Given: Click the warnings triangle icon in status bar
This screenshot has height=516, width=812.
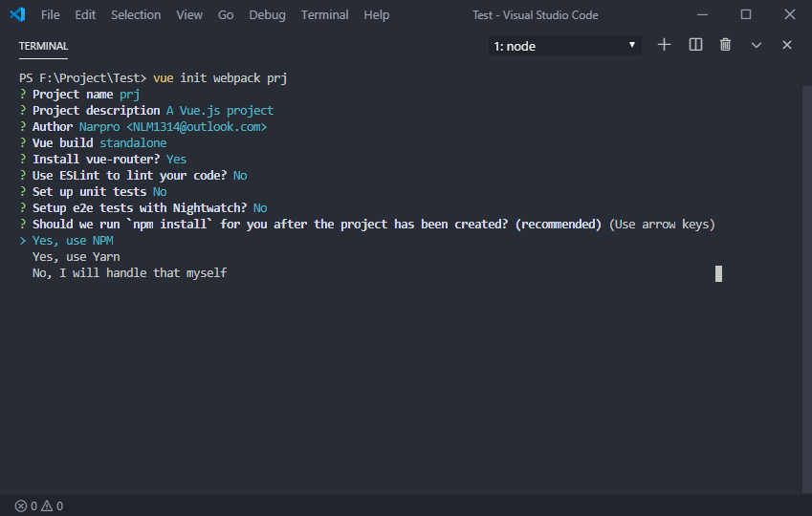Looking at the screenshot, I should pyautogui.click(x=47, y=505).
